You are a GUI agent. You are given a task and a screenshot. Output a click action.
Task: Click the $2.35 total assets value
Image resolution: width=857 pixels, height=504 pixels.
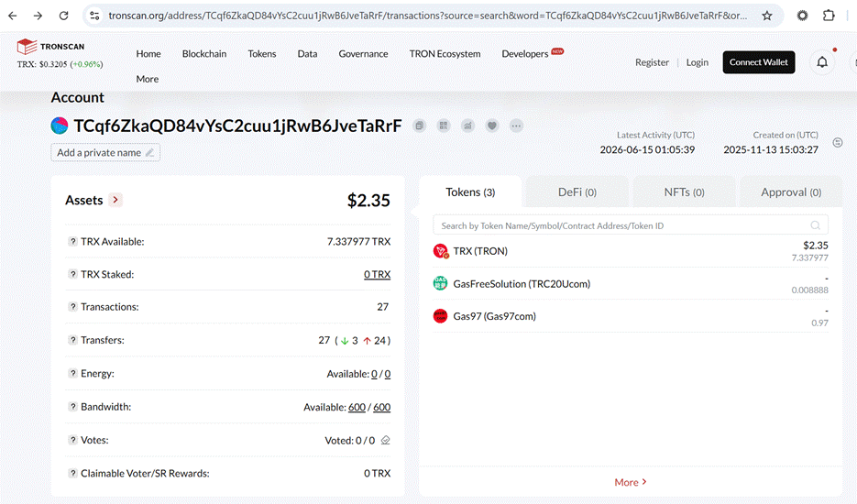pos(369,200)
